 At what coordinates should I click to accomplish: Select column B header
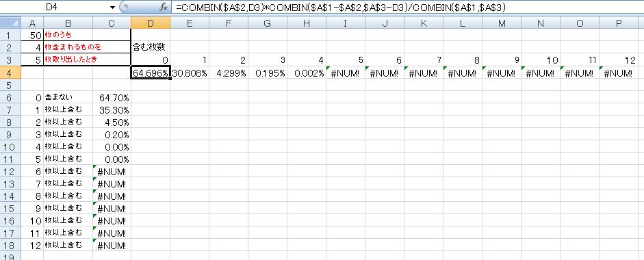click(x=68, y=23)
